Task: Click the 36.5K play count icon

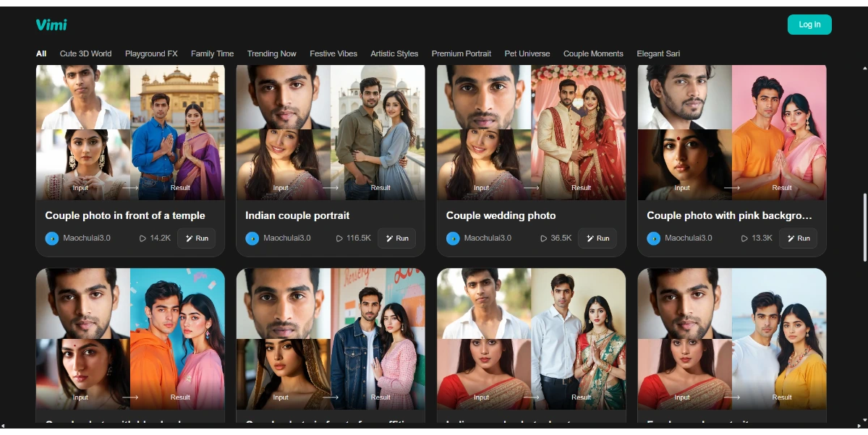Action: pos(543,238)
